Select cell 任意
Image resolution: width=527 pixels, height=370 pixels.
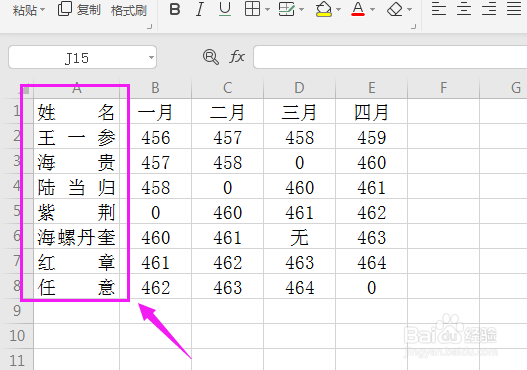pos(77,286)
